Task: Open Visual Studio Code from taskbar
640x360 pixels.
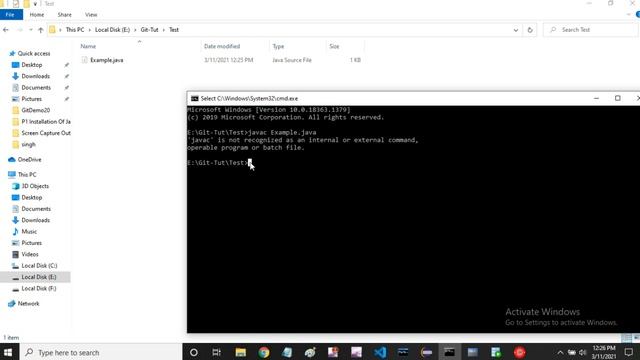Action: click(380, 352)
